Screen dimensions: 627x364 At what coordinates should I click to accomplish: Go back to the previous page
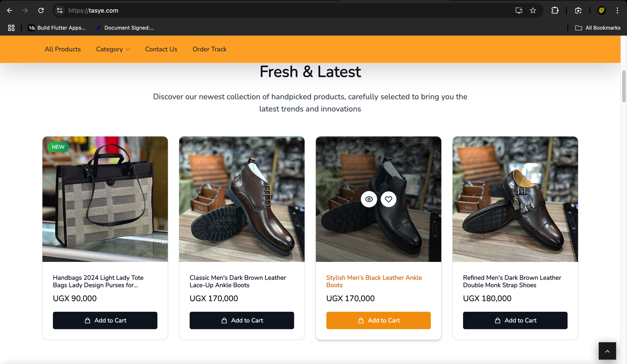point(10,10)
